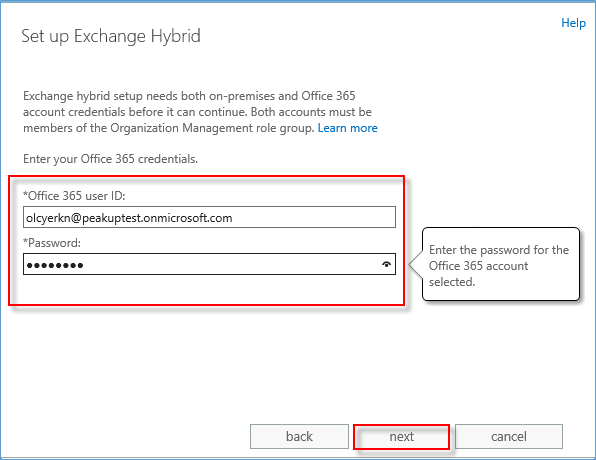
Task: Open the Help link
Action: pyautogui.click(x=573, y=23)
